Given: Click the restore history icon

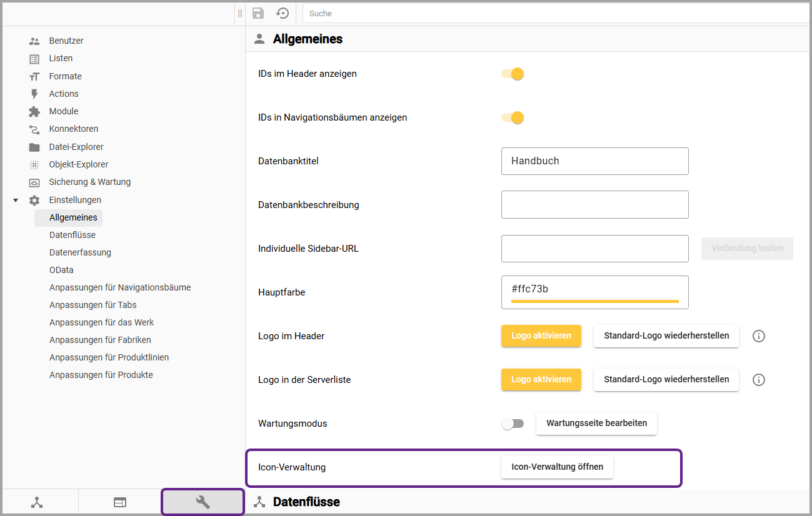Looking at the screenshot, I should 283,13.
